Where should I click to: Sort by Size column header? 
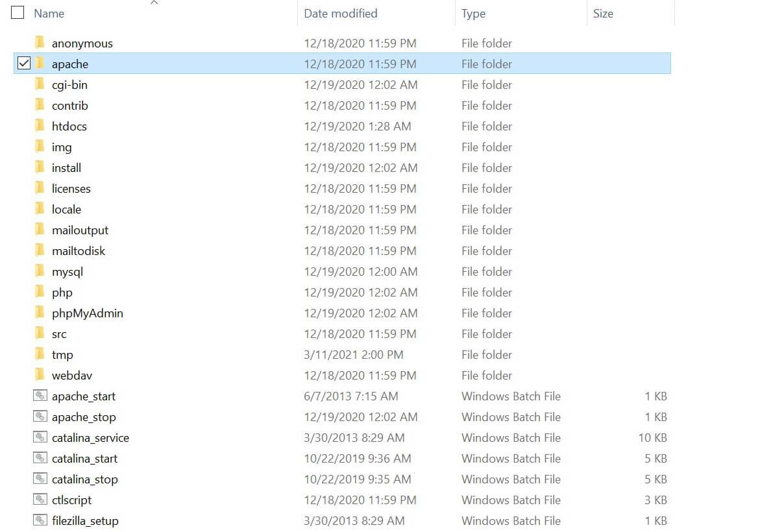pyautogui.click(x=602, y=14)
